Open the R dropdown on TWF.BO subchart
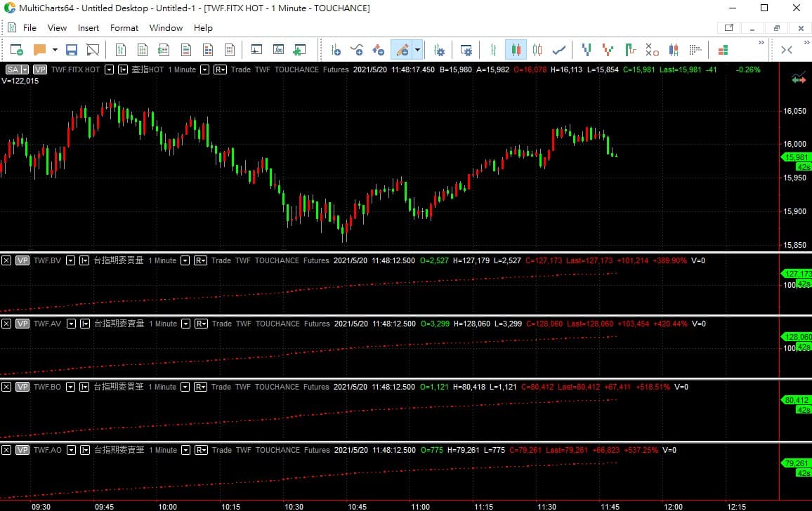812x511 pixels. tap(200, 387)
